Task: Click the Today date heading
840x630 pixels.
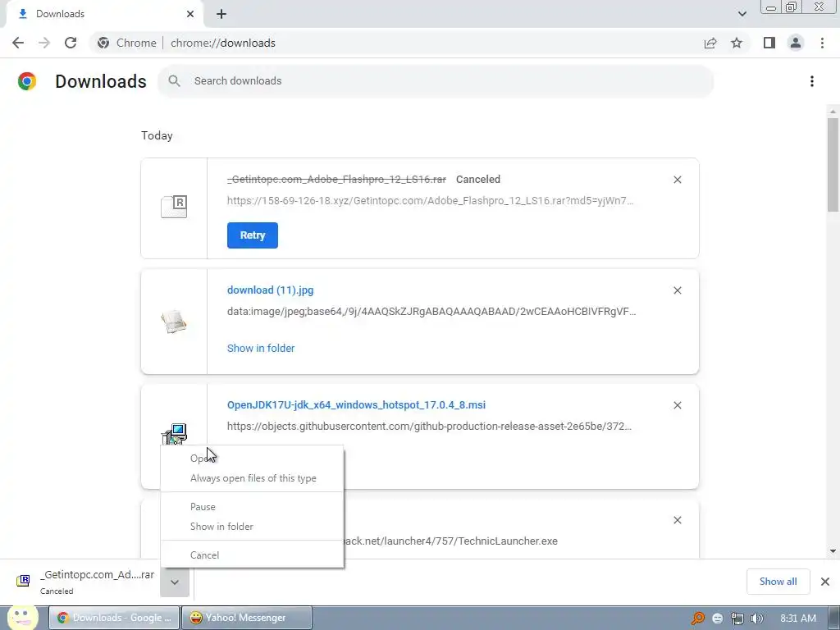Action: point(157,135)
